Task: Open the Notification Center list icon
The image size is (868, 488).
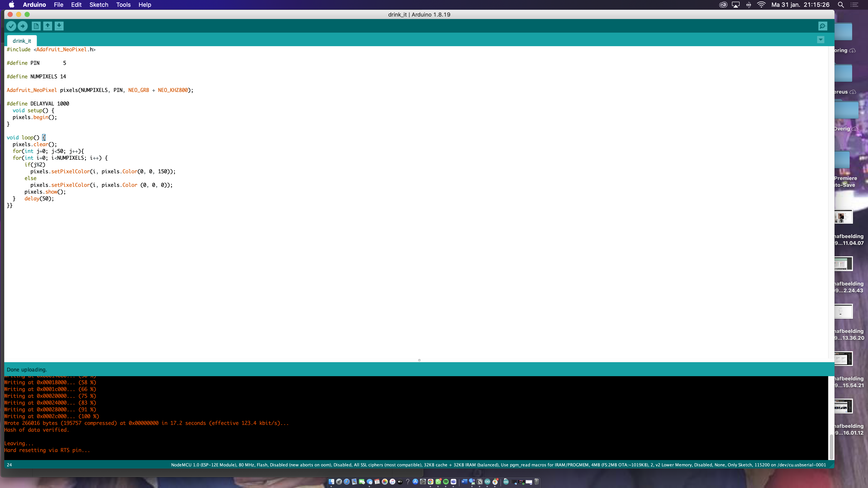Action: pyautogui.click(x=854, y=5)
